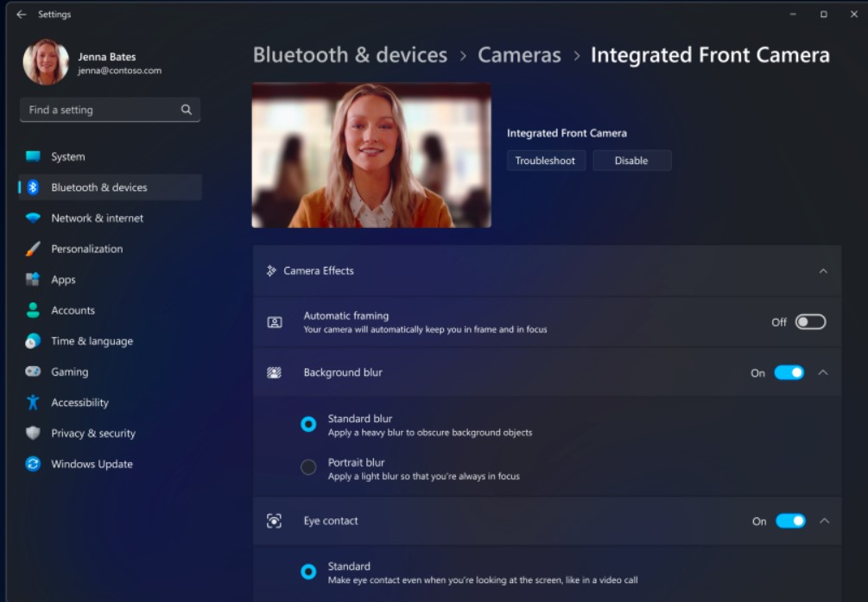868x602 pixels.
Task: Click the Accessibility sidebar label
Action: pos(79,402)
